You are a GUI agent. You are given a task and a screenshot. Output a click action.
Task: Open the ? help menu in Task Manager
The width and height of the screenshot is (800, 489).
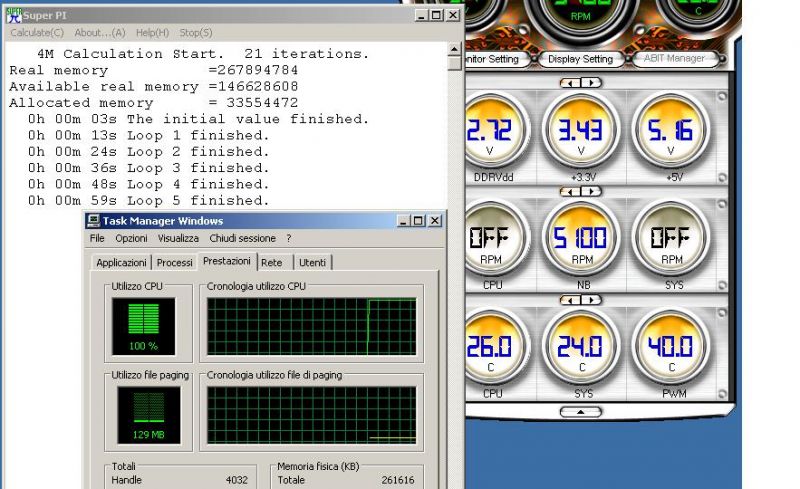pyautogui.click(x=289, y=238)
